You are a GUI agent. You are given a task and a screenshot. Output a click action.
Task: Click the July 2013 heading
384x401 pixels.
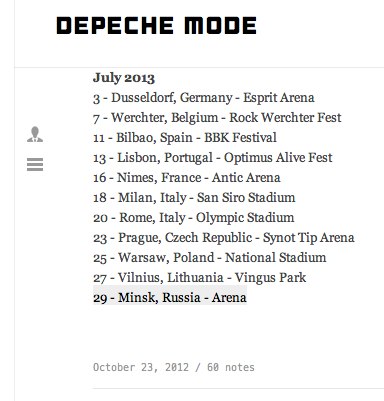pyautogui.click(x=124, y=78)
